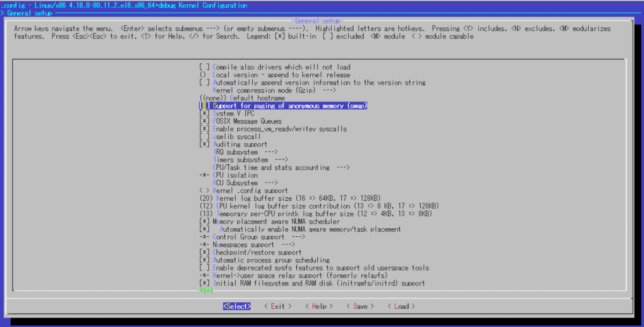Viewport: 644px width, 327px height.
Task: Toggle System V IPC checkbox
Action: [x=204, y=114]
